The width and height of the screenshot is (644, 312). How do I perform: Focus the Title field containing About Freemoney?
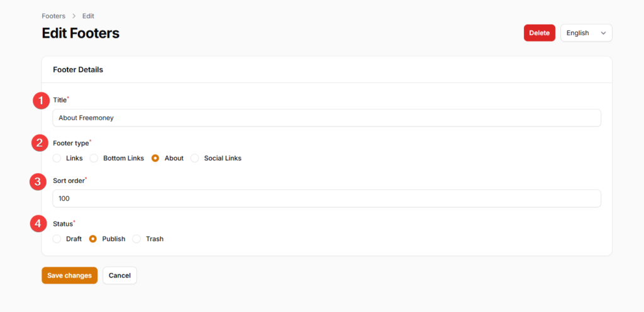click(x=327, y=118)
